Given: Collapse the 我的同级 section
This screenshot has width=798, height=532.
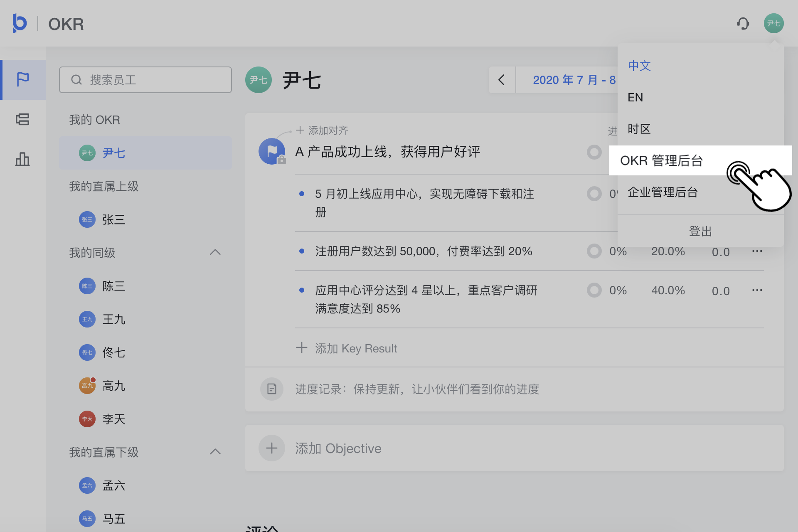Looking at the screenshot, I should pos(215,252).
